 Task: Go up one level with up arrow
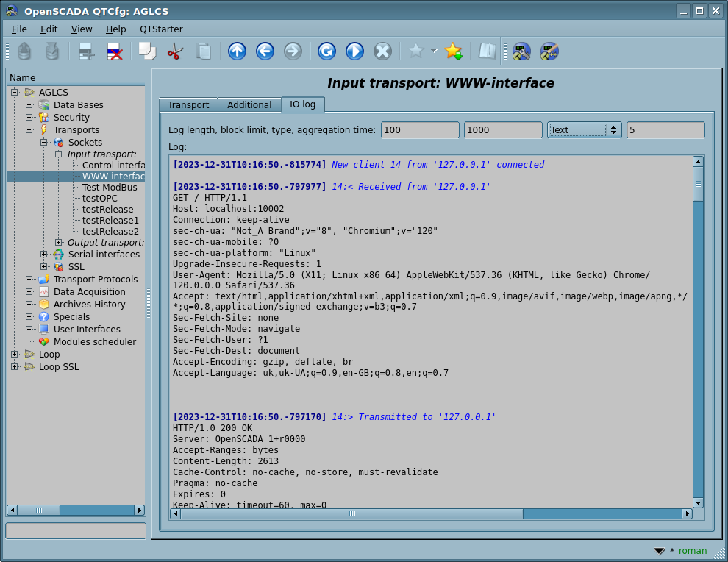click(x=237, y=51)
